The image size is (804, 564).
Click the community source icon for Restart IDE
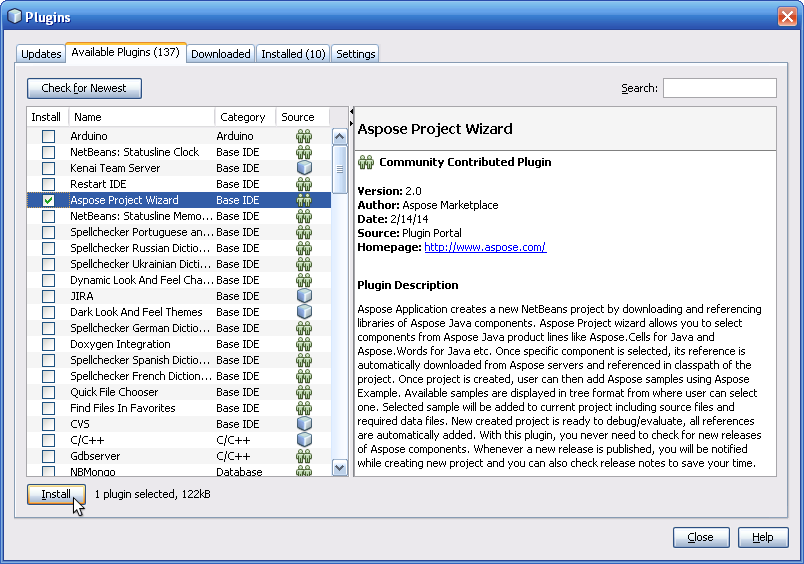304,184
